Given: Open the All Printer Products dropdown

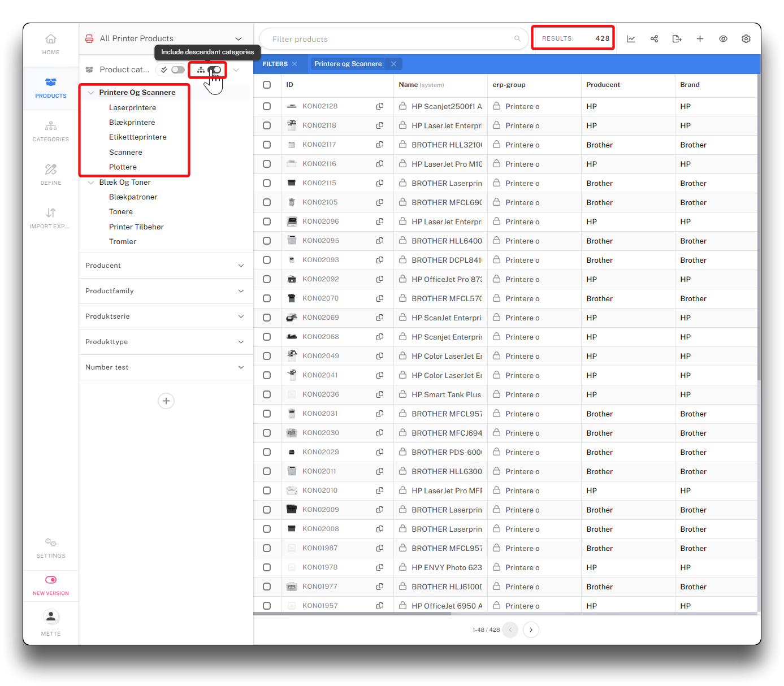Looking at the screenshot, I should tap(238, 39).
